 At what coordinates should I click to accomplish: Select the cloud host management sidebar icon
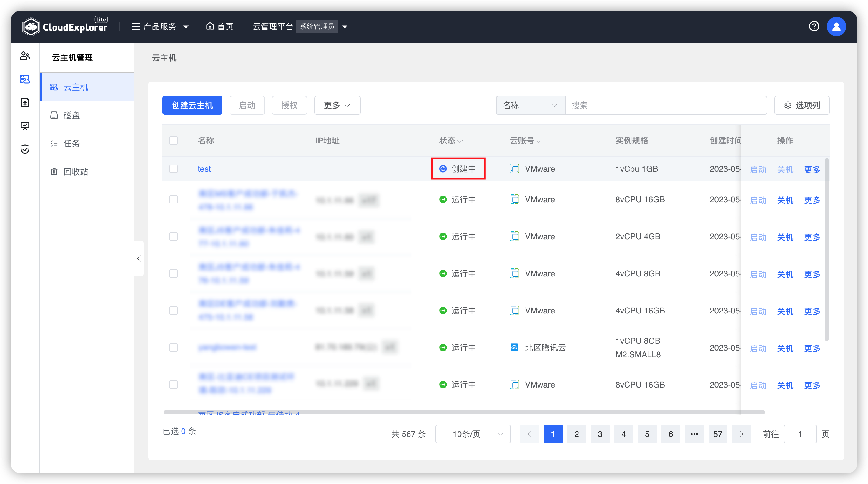click(25, 79)
